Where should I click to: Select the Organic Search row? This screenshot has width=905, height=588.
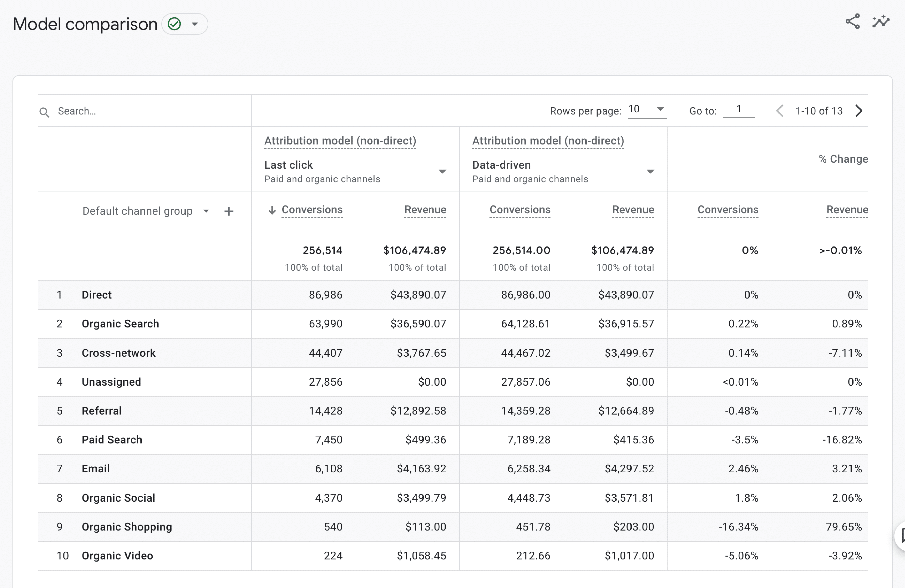click(120, 324)
